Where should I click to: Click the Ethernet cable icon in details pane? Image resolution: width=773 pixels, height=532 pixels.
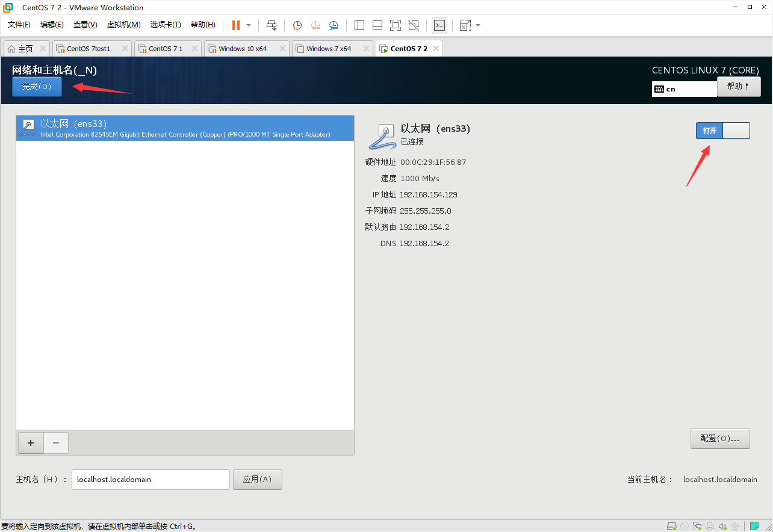click(382, 136)
